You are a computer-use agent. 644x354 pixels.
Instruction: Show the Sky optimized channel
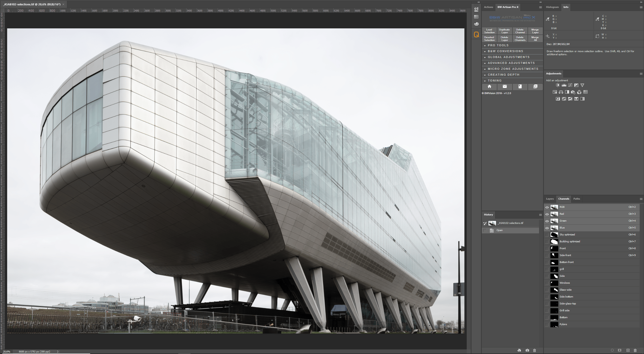point(547,234)
